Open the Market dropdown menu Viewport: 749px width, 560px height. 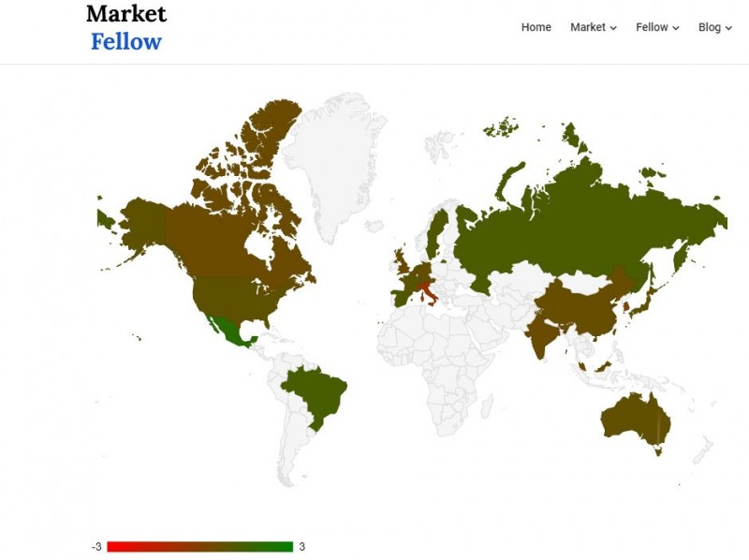click(x=590, y=27)
